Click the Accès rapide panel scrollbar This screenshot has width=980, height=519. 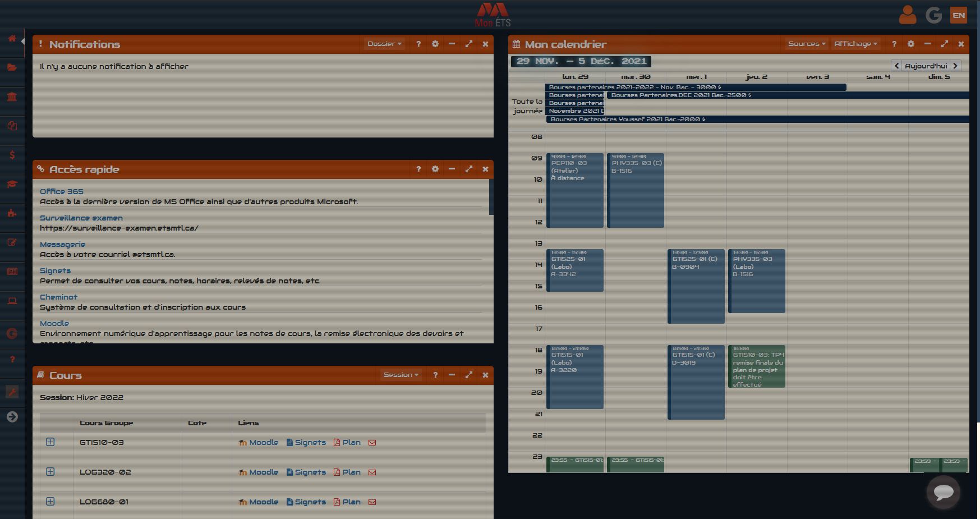tap(491, 197)
